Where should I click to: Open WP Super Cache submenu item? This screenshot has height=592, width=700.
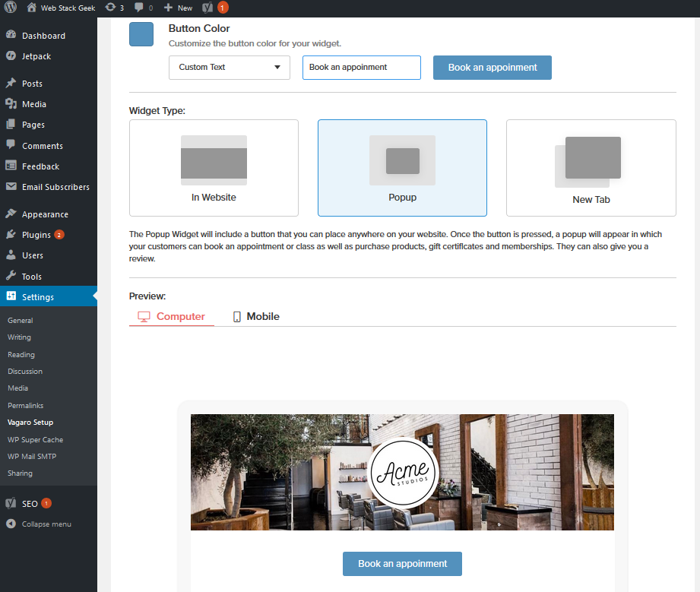click(x=35, y=440)
